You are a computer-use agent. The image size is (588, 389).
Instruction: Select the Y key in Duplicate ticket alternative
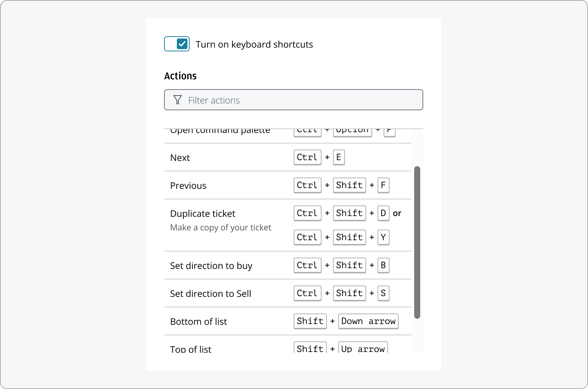click(x=383, y=237)
